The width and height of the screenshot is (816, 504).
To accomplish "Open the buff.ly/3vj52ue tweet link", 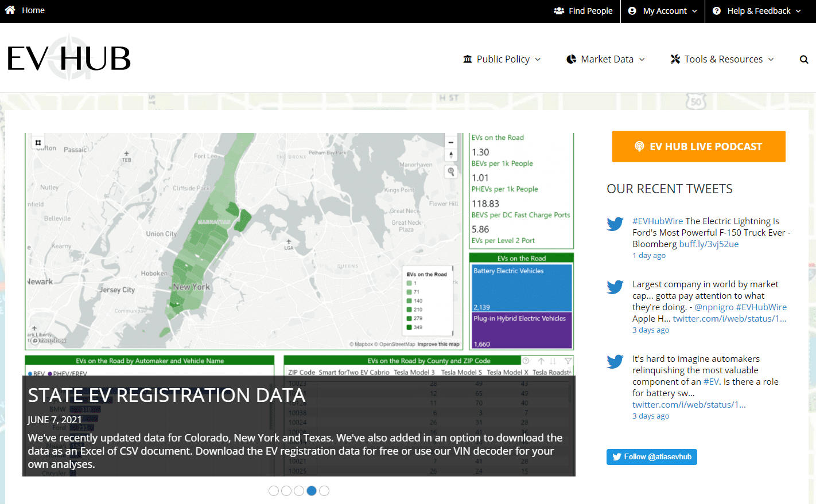I will pyautogui.click(x=709, y=244).
